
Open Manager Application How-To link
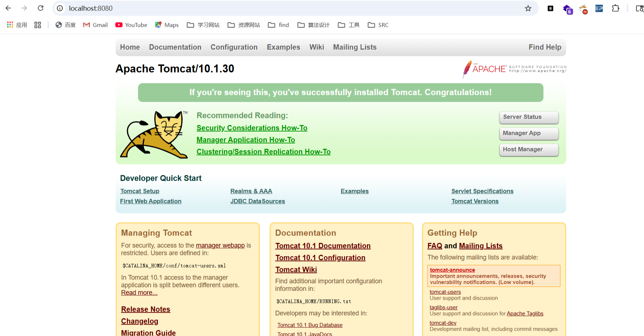[246, 140]
